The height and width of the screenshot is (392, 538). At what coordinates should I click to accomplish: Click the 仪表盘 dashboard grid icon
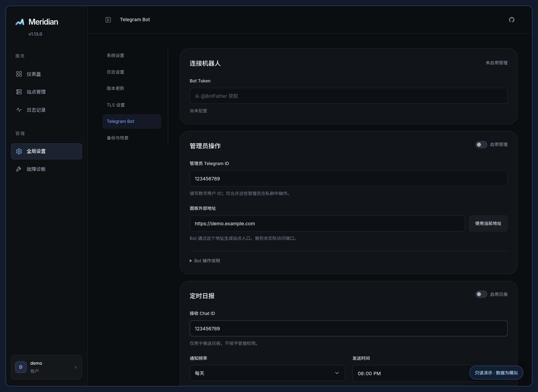tap(19, 74)
